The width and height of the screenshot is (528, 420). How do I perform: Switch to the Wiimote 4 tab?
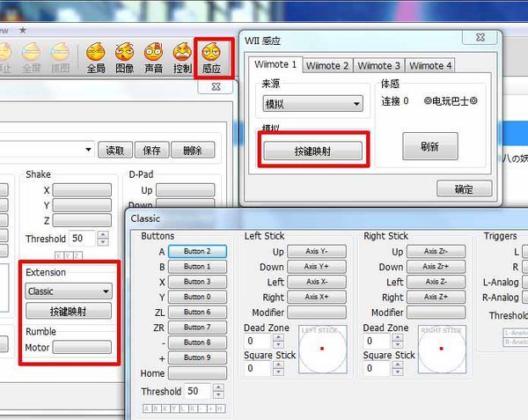coord(430,65)
